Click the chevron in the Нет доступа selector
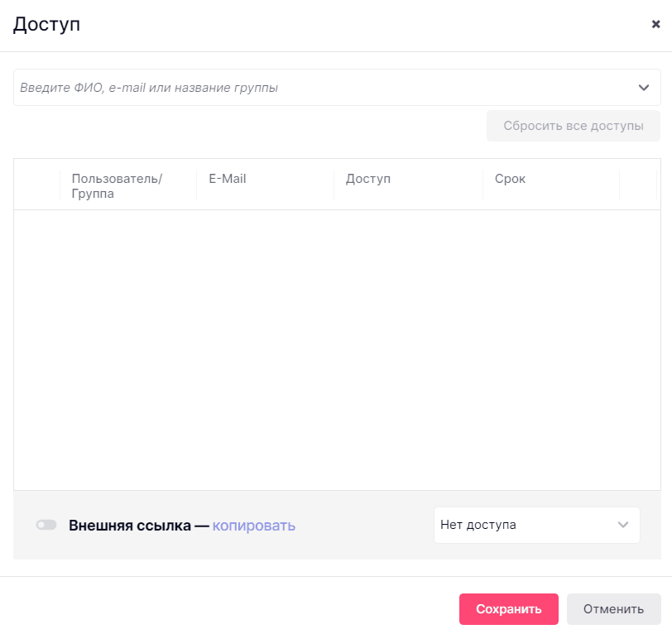The height and width of the screenshot is (634, 672). pyautogui.click(x=623, y=525)
